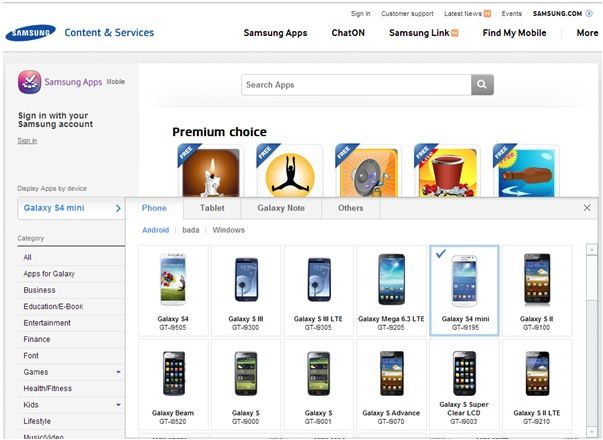Open the bottle spin app icon
Viewport: 603px width, 440px height.
click(526, 172)
